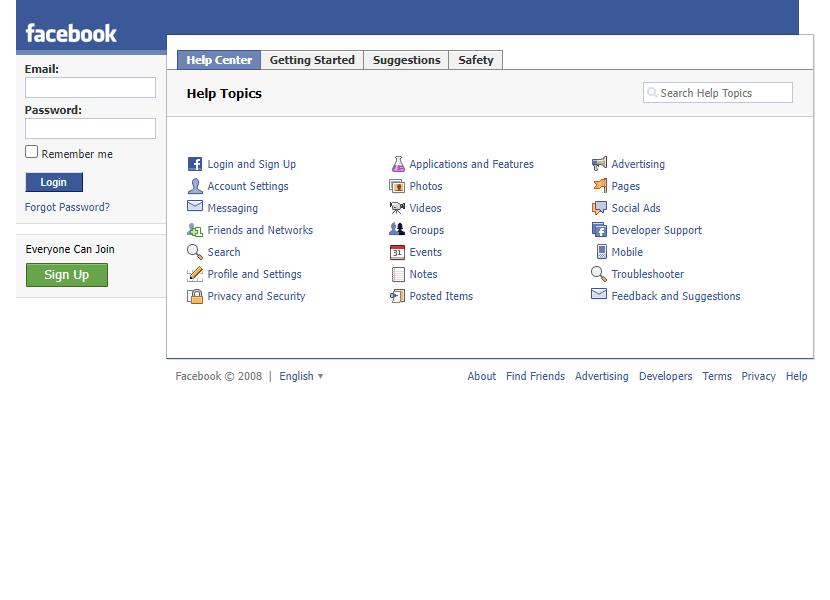Screen dimensions: 830x600
Task: Click the green Sign Up button
Action: (67, 275)
